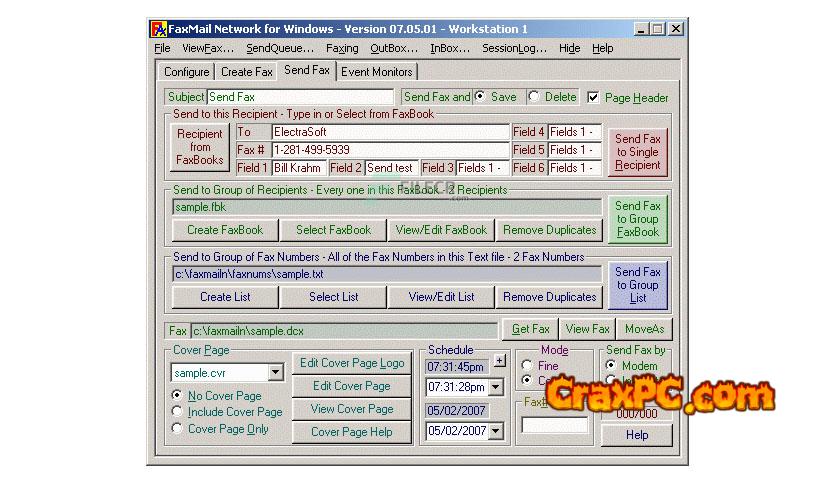
Task: Click the Subject input field
Action: 300,97
